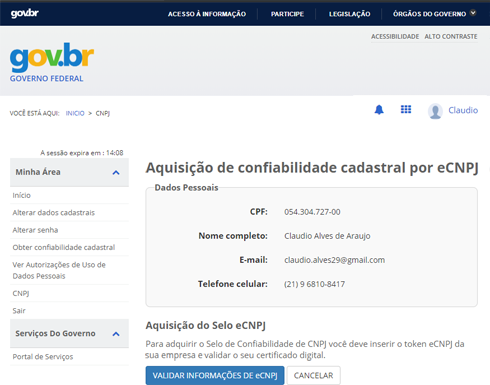Click the session expiry timer text

[82, 153]
